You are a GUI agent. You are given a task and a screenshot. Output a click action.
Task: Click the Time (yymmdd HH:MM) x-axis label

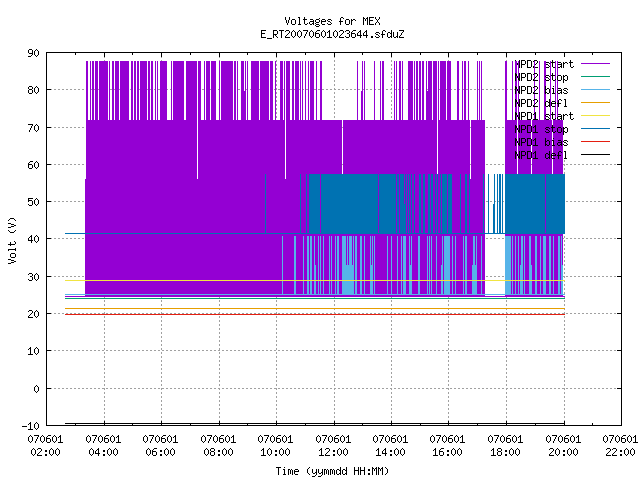[x=332, y=471]
